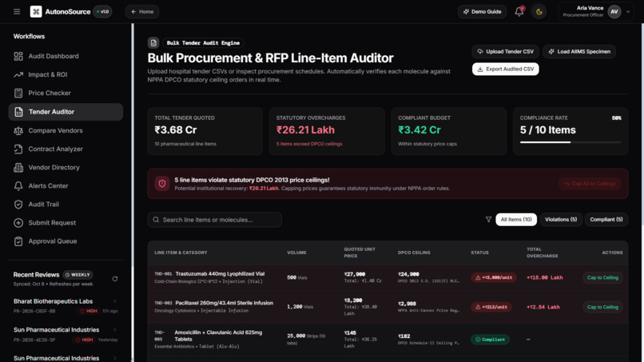Click the Total Tender Quoted ₹3.68 Cr card

tap(205, 131)
